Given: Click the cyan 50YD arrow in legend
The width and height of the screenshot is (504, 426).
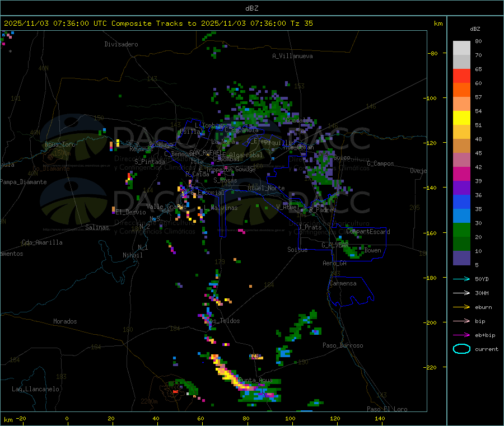Looking at the screenshot, I should pyautogui.click(x=461, y=279).
